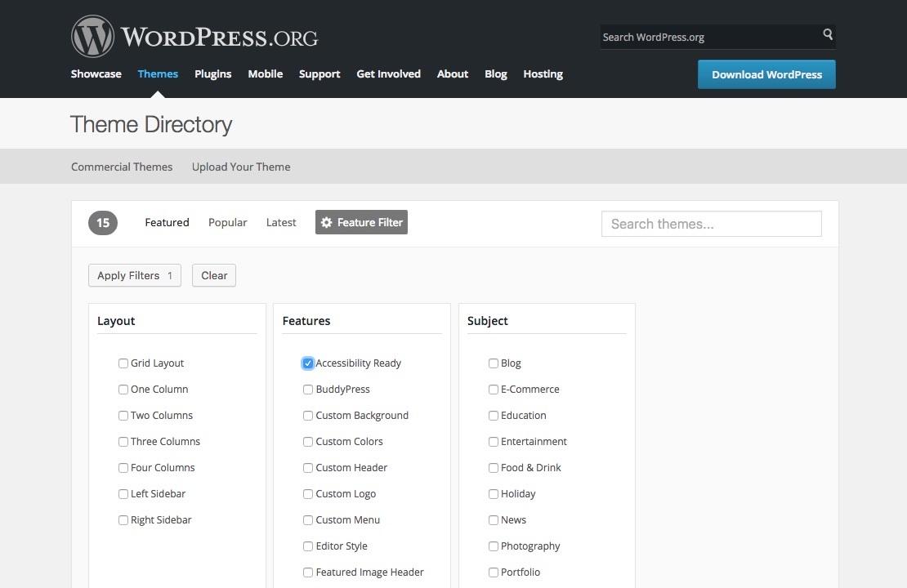Click the WordPress.org logo icon
The image size is (907, 588).
point(92,37)
